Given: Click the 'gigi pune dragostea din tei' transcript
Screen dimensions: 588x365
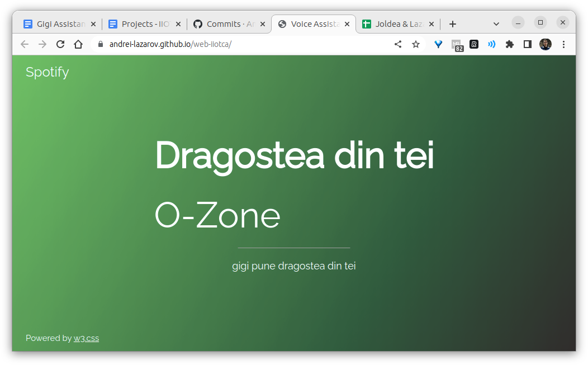Looking at the screenshot, I should point(293,266).
